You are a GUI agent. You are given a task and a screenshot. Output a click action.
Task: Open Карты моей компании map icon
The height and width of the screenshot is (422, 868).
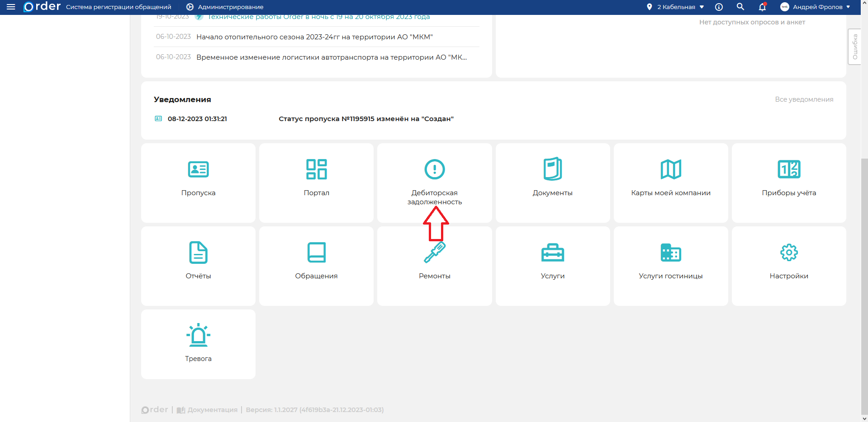click(670, 169)
